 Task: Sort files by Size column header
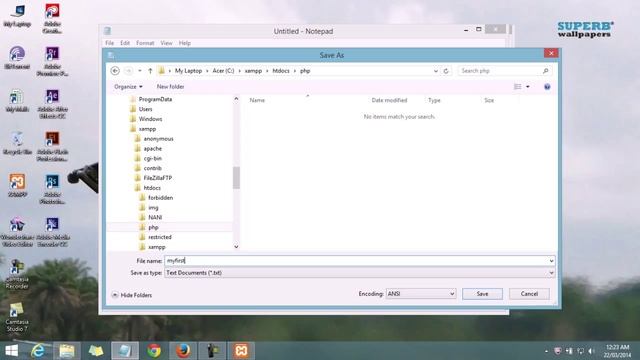489,100
